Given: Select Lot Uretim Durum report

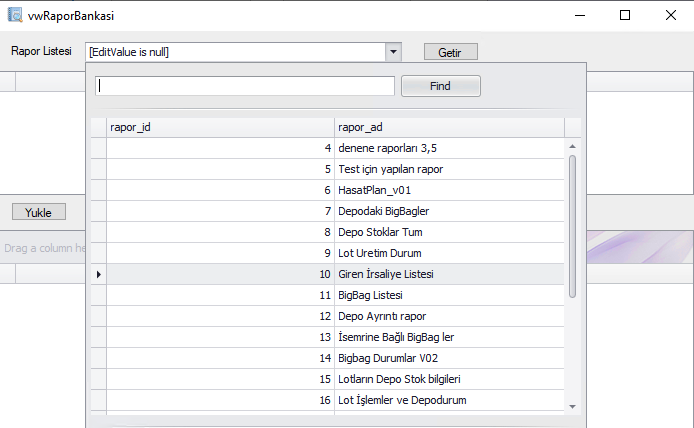Looking at the screenshot, I should click(x=380, y=253).
